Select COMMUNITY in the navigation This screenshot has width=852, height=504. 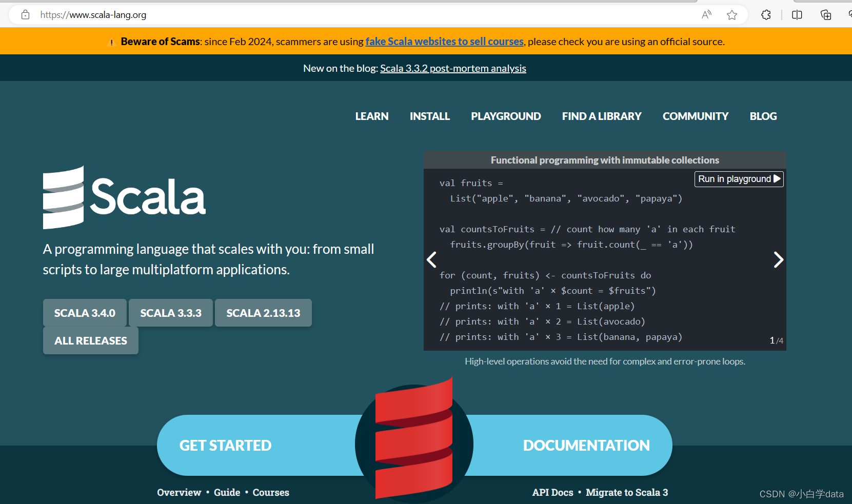(x=696, y=116)
